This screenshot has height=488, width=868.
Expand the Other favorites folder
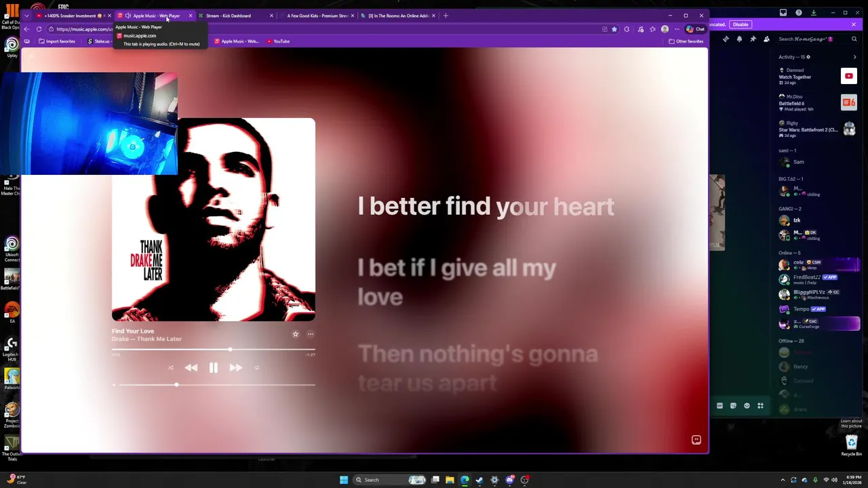point(686,41)
